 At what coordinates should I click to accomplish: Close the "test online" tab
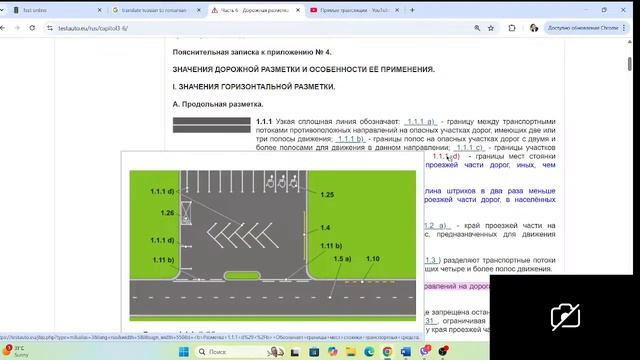pos(100,10)
